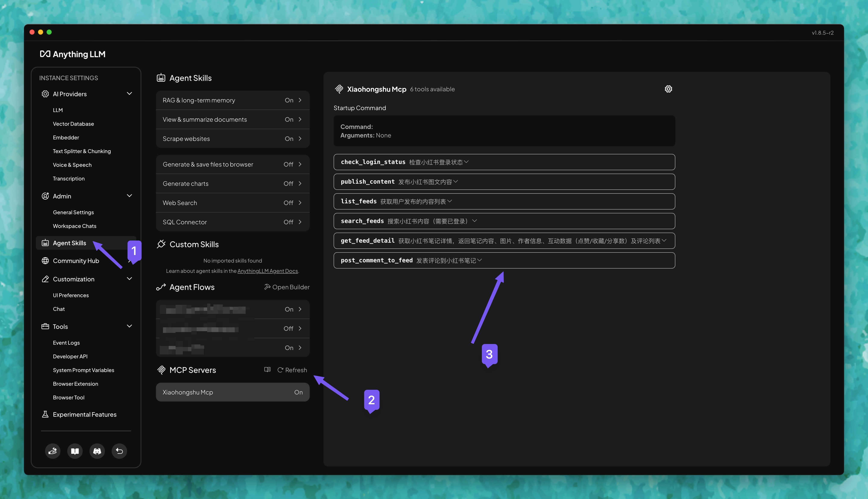Open Vector Database settings
868x499 pixels.
point(73,124)
